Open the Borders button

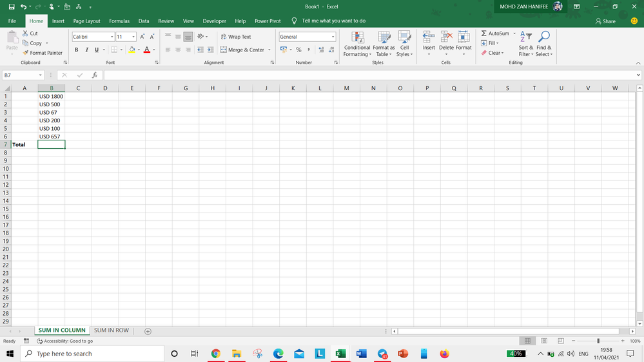pos(114,50)
